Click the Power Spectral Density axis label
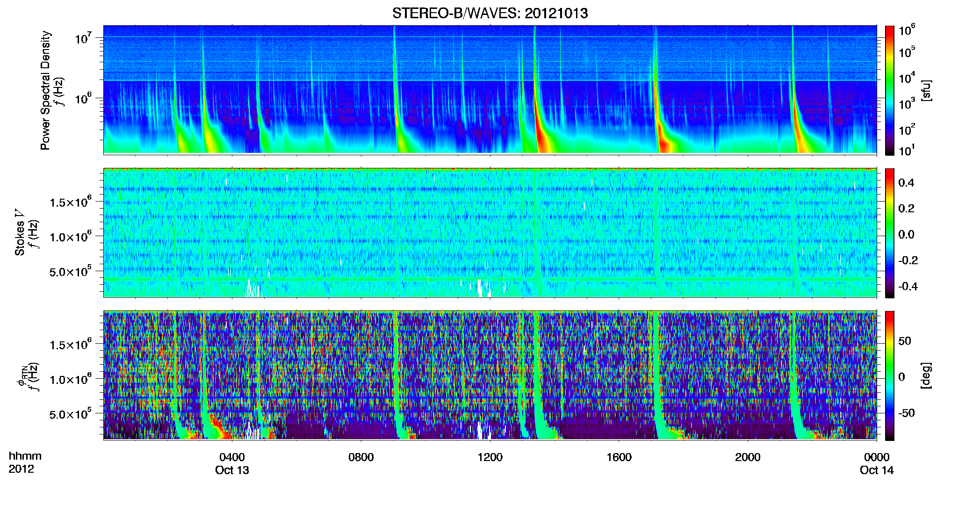This screenshot has width=980, height=505. point(46,90)
